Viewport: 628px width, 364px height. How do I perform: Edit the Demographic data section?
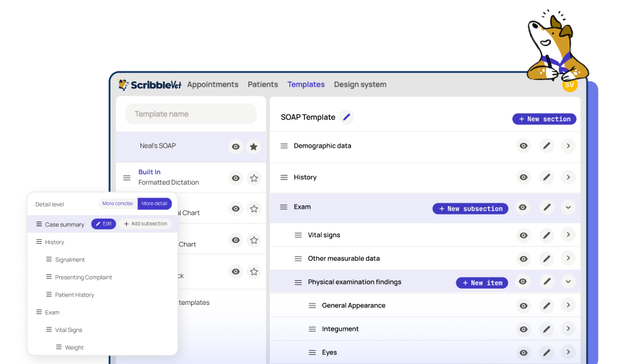pyautogui.click(x=547, y=146)
